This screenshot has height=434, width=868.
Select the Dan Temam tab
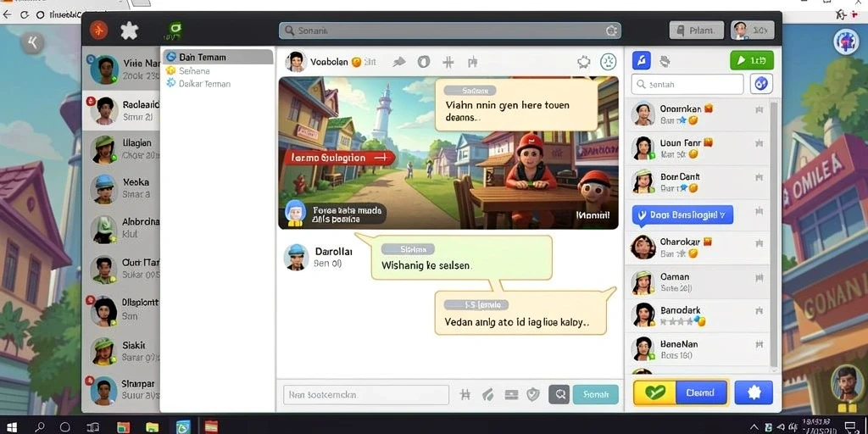218,57
